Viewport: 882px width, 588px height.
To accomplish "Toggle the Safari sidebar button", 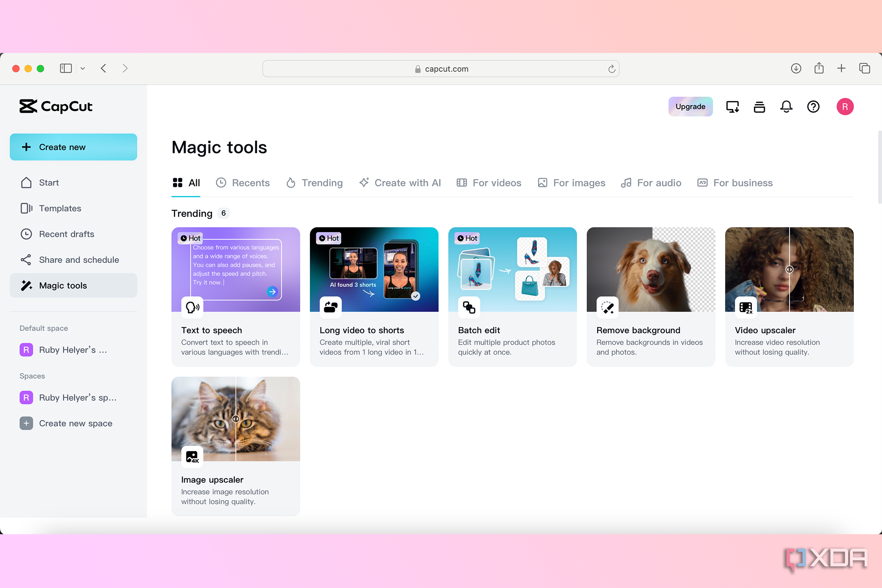I will pyautogui.click(x=66, y=68).
